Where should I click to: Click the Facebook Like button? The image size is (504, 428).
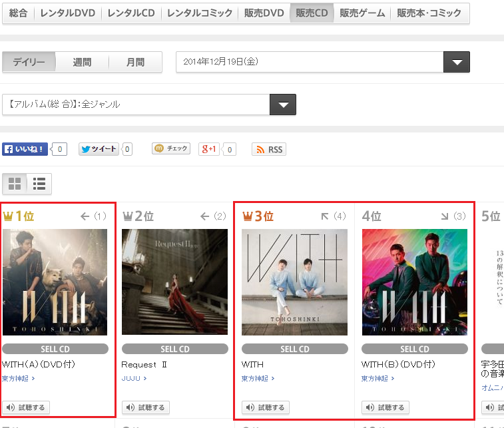click(x=25, y=149)
